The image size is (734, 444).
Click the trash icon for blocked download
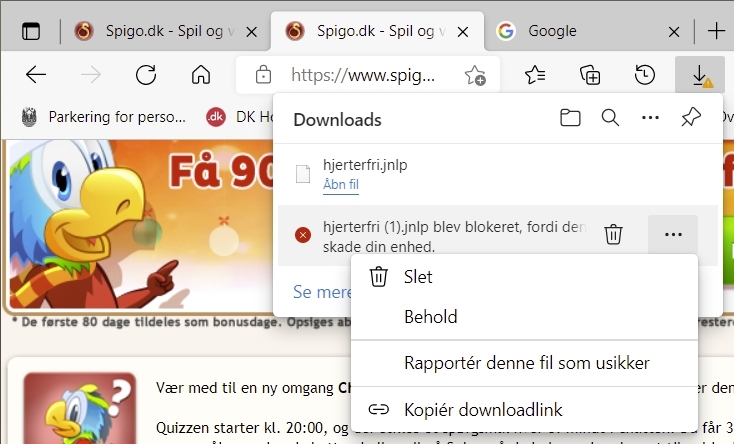pos(614,235)
